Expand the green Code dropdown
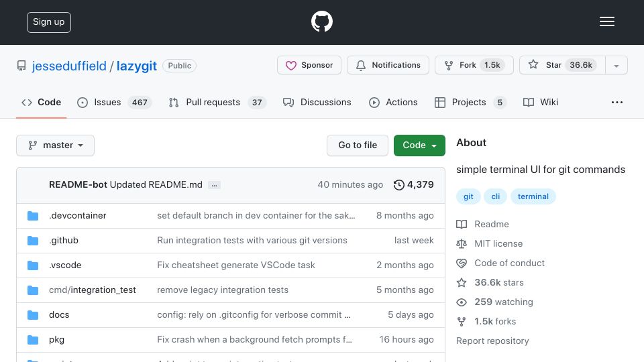Viewport: 644px width, 362px height. (x=419, y=145)
